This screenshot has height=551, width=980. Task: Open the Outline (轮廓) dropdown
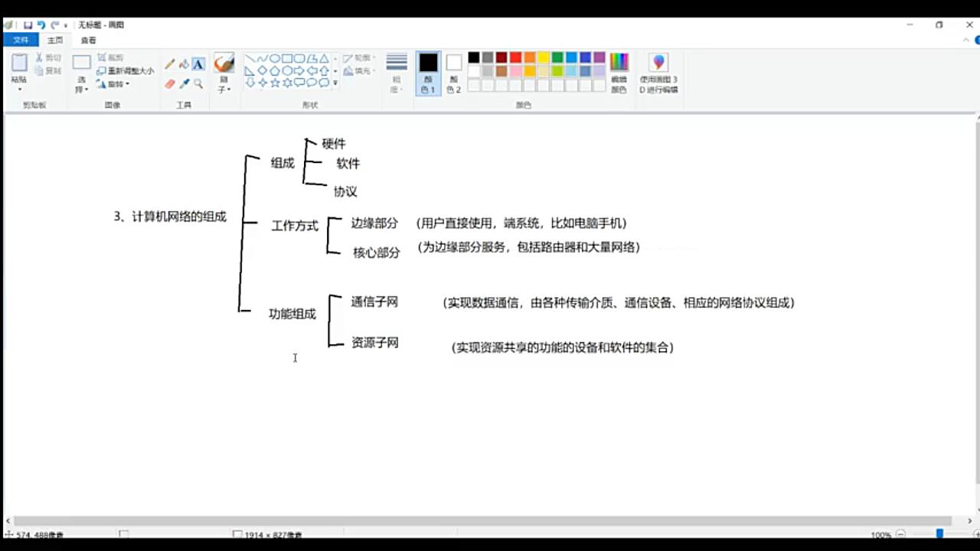[358, 58]
